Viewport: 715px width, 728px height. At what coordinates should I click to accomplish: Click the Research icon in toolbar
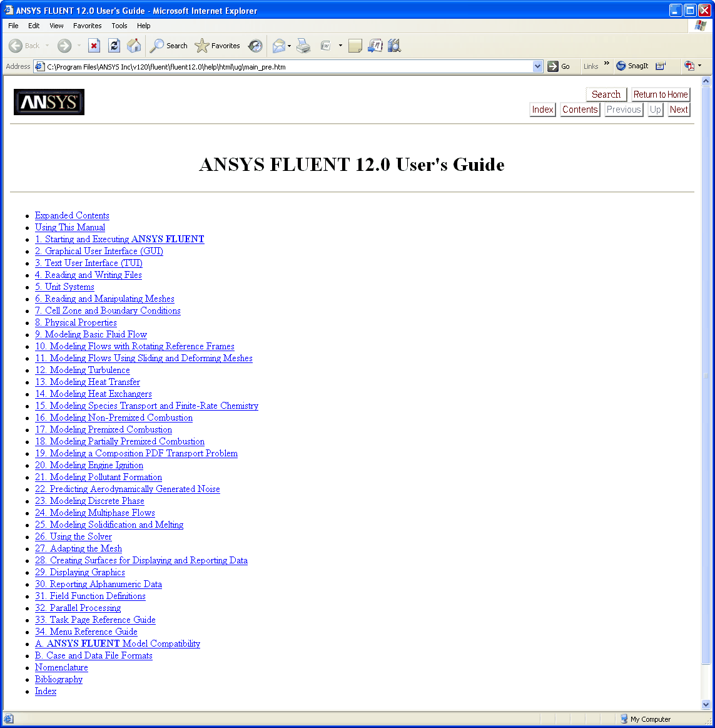(394, 46)
